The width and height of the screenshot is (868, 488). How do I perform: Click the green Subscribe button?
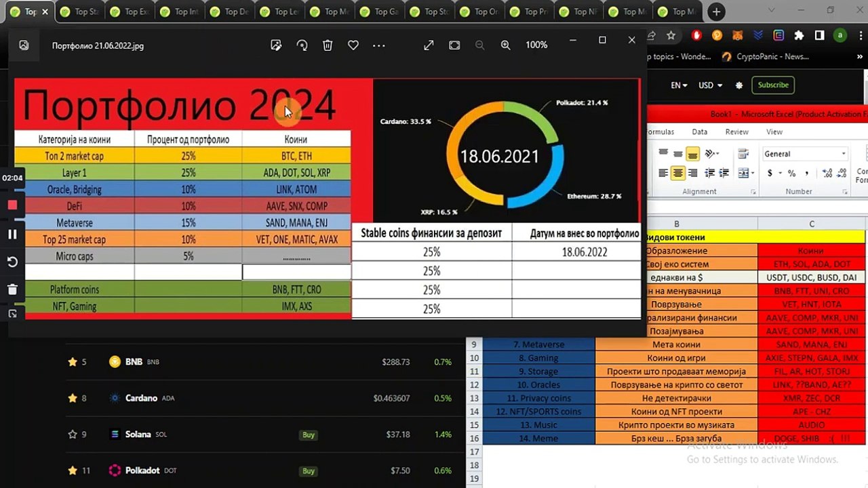[x=773, y=85]
